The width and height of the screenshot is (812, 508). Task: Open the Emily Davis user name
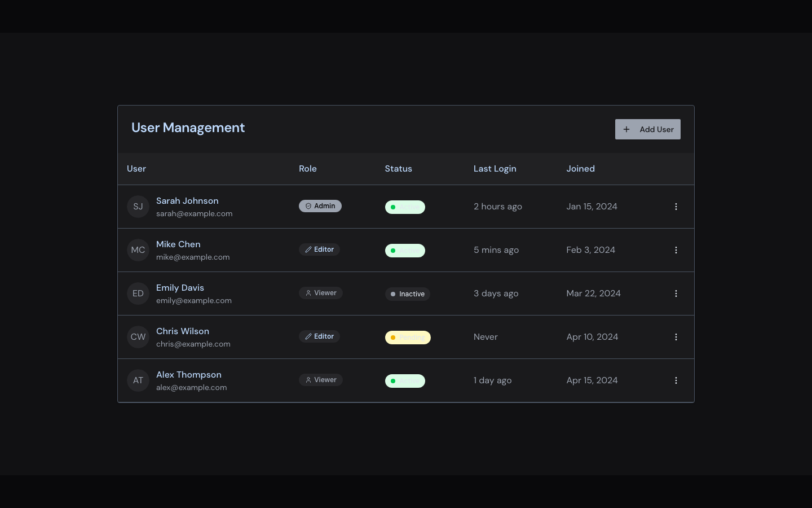[180, 288]
